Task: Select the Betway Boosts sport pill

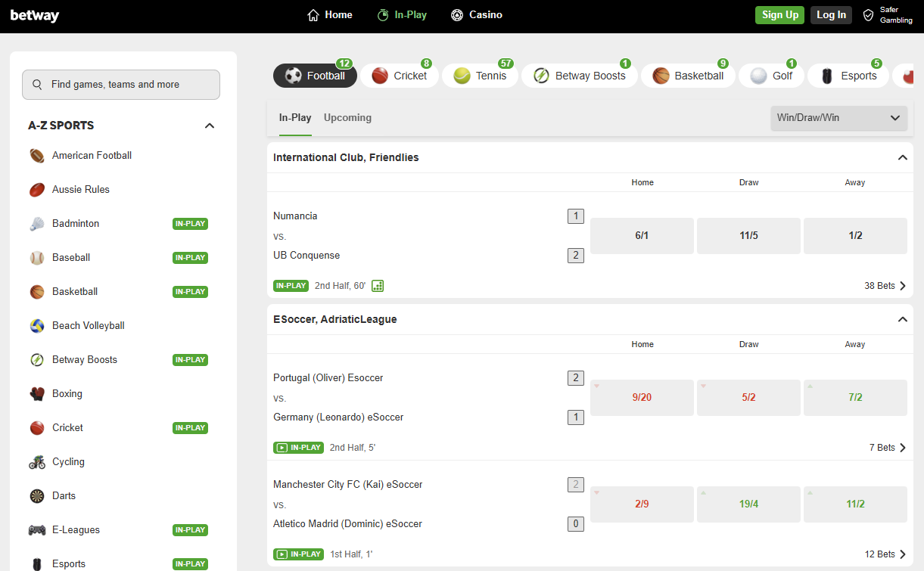Action: pos(580,76)
